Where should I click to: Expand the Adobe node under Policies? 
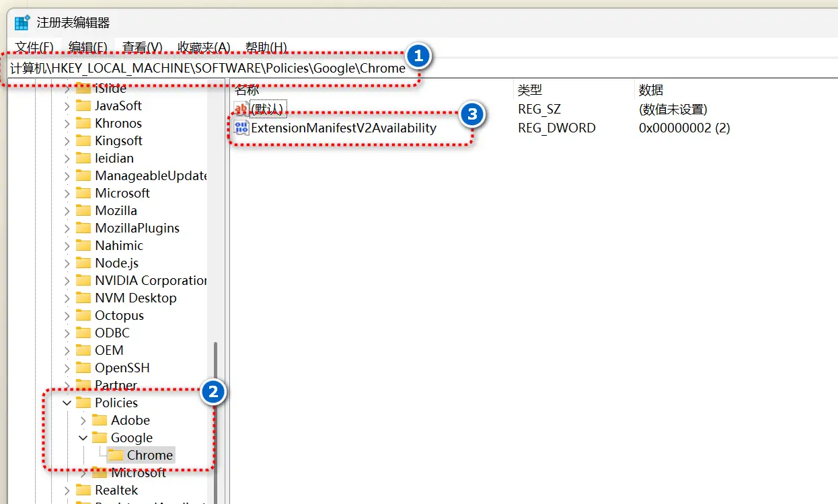[82, 420]
